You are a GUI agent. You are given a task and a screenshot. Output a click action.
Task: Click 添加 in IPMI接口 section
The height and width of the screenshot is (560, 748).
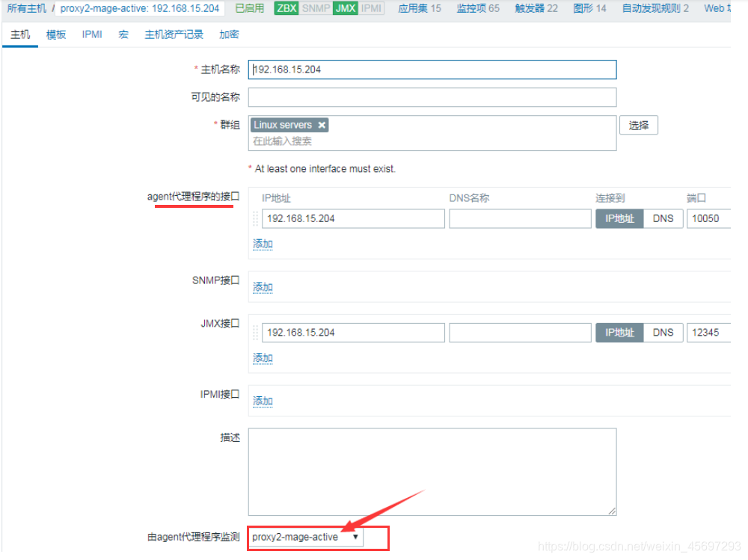[x=263, y=401]
